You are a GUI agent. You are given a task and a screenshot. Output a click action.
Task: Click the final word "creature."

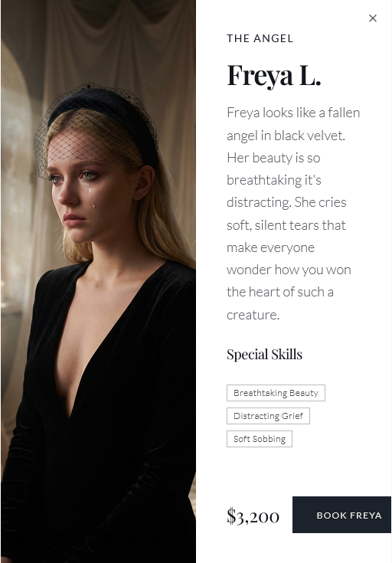[x=253, y=315]
